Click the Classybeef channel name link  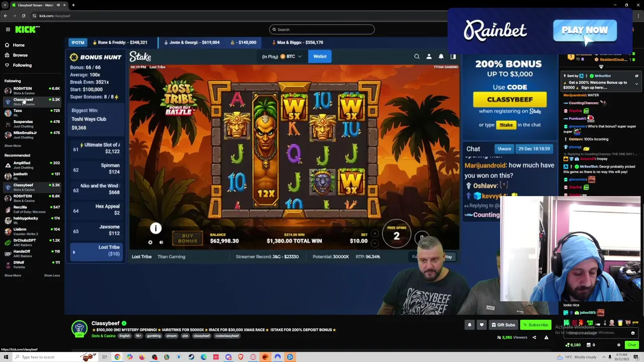click(105, 323)
